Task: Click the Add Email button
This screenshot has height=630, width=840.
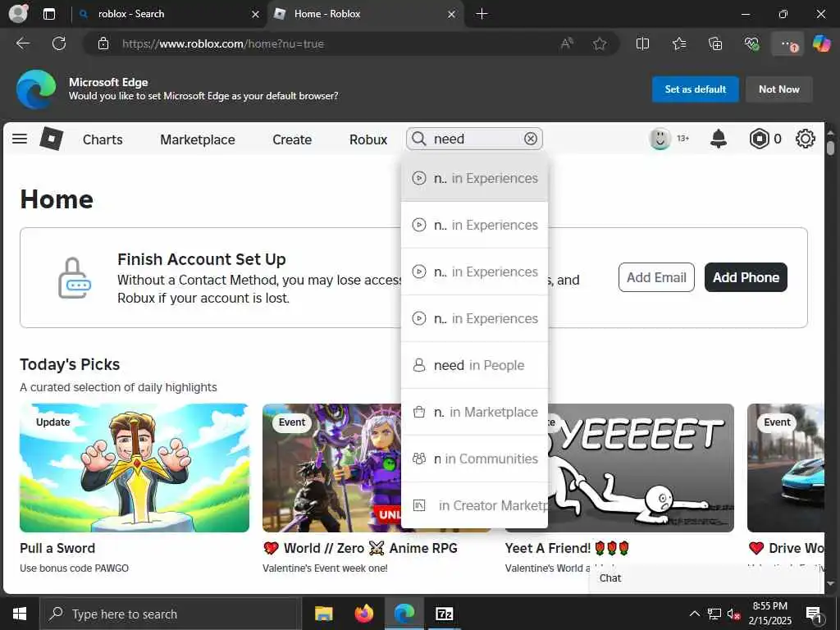Action: click(x=656, y=277)
